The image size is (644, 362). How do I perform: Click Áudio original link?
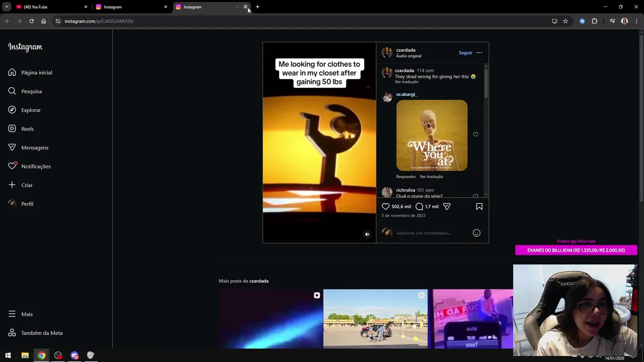409,56
